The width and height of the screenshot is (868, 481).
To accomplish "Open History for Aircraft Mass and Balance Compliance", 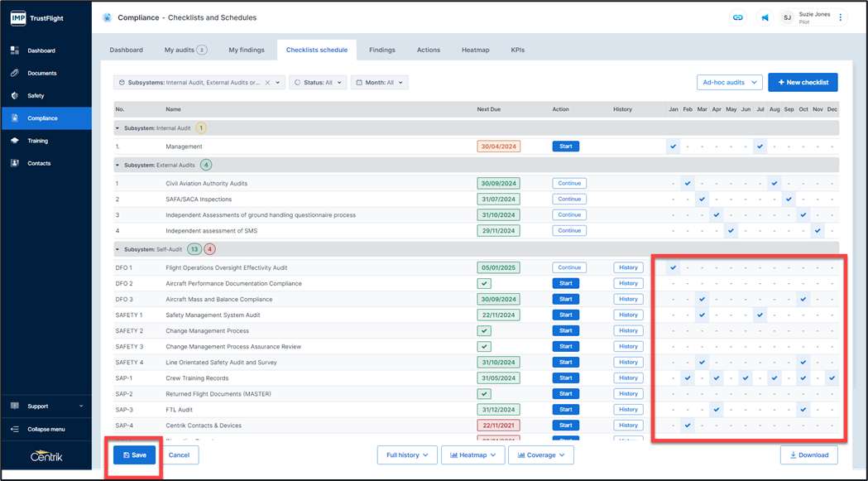I will pos(628,300).
